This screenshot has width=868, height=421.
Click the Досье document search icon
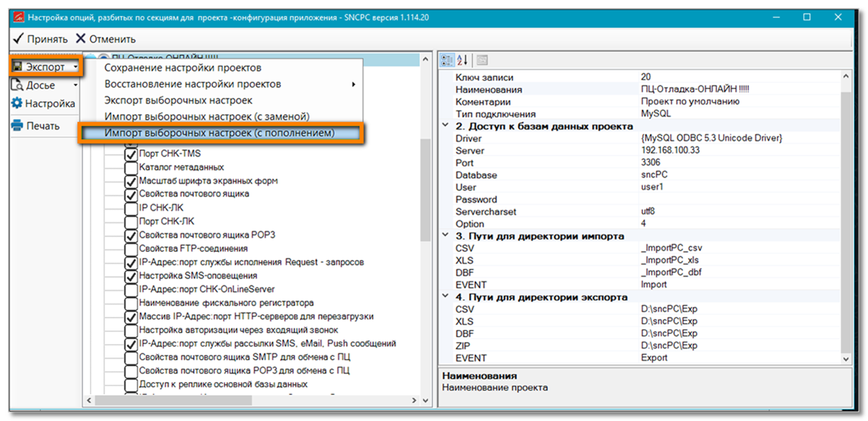pos(17,85)
